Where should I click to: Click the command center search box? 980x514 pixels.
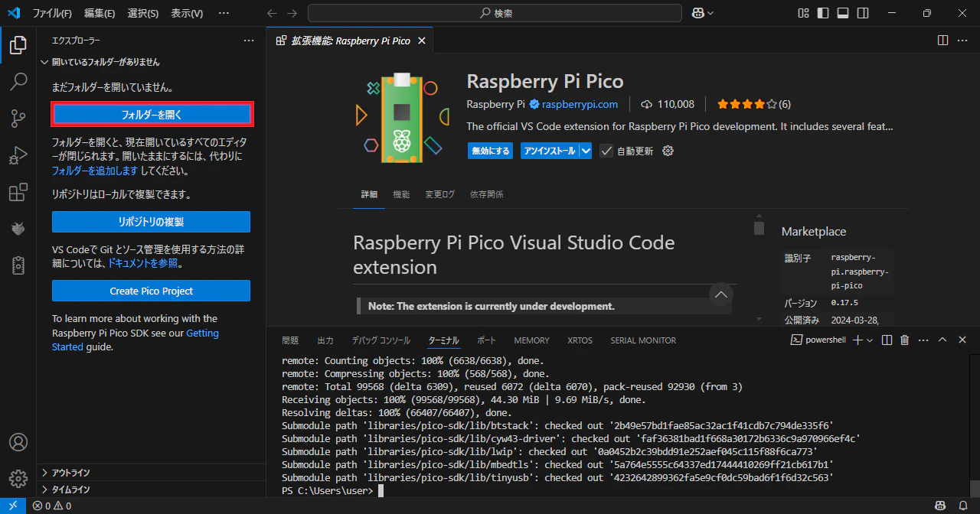pos(495,13)
